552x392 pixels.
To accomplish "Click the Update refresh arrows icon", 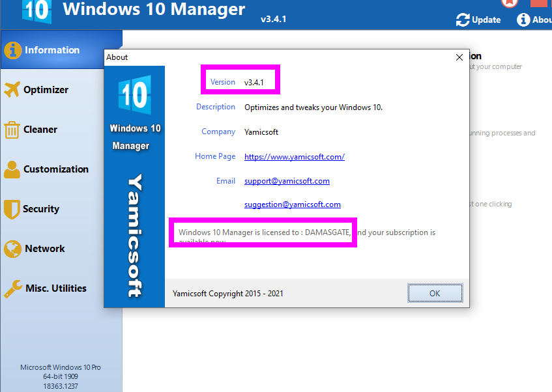I will point(463,20).
